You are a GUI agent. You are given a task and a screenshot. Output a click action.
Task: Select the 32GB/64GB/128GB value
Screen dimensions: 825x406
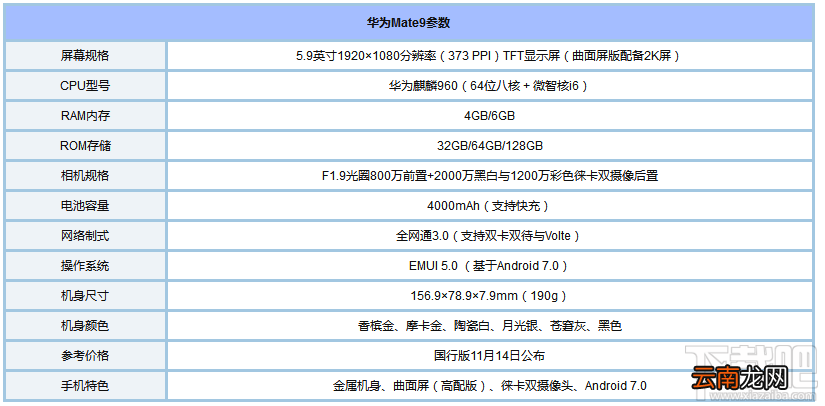pyautogui.click(x=489, y=146)
